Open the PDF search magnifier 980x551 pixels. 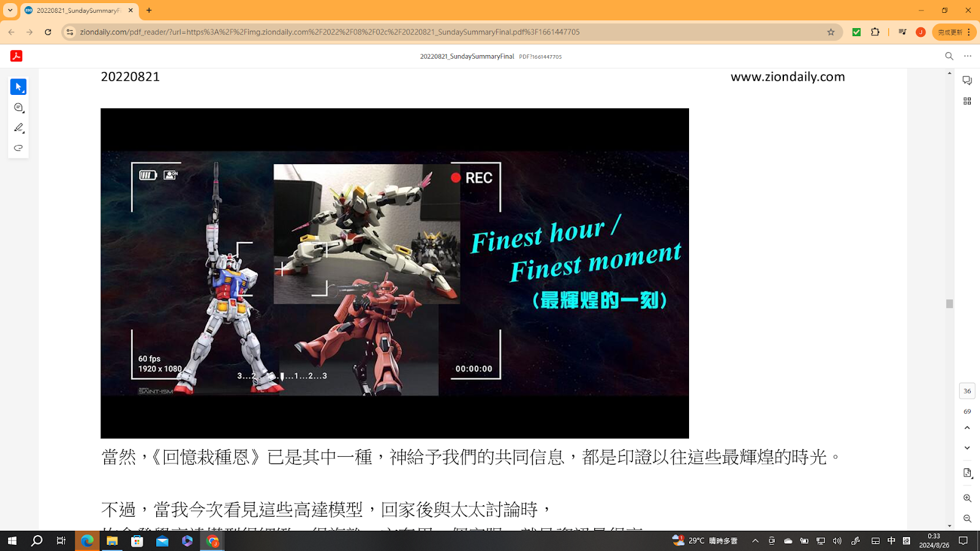click(x=949, y=56)
